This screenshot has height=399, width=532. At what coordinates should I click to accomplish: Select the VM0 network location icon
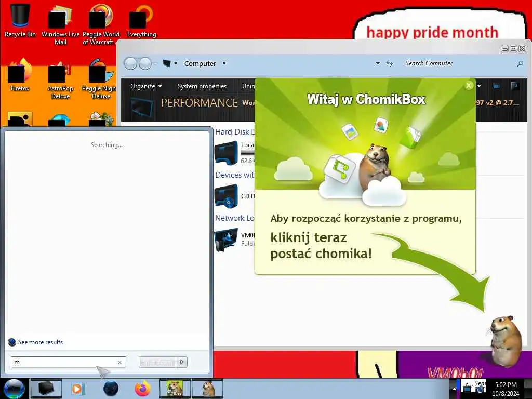(x=226, y=240)
